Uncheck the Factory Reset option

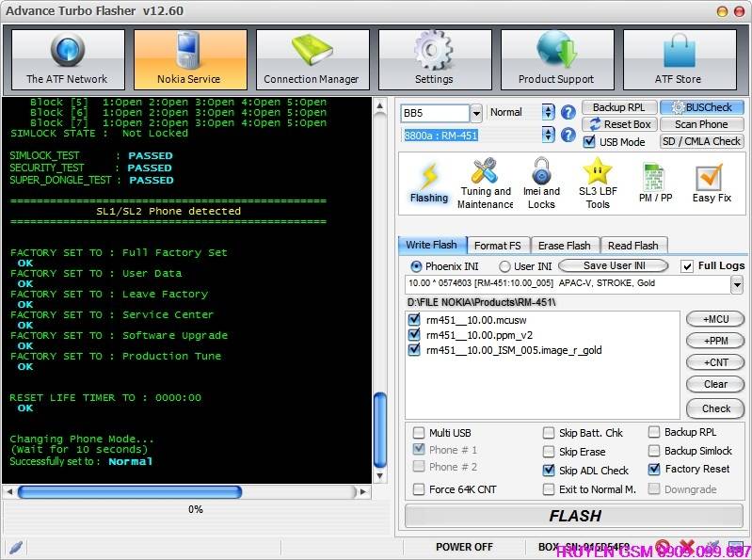(x=654, y=469)
